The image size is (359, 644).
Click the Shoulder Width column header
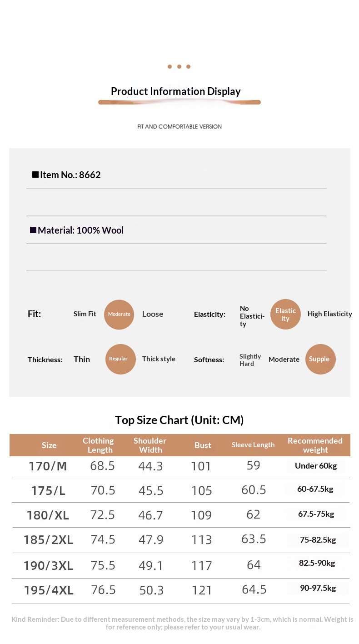coord(150,445)
